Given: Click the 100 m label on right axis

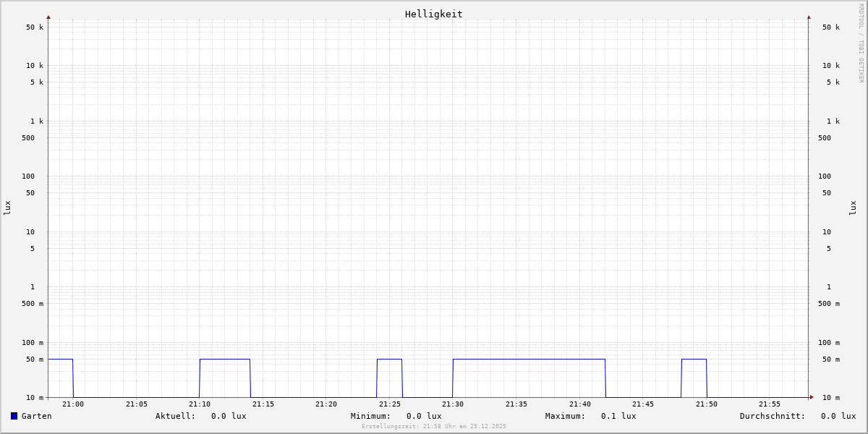Looking at the screenshot, I should 829,343.
